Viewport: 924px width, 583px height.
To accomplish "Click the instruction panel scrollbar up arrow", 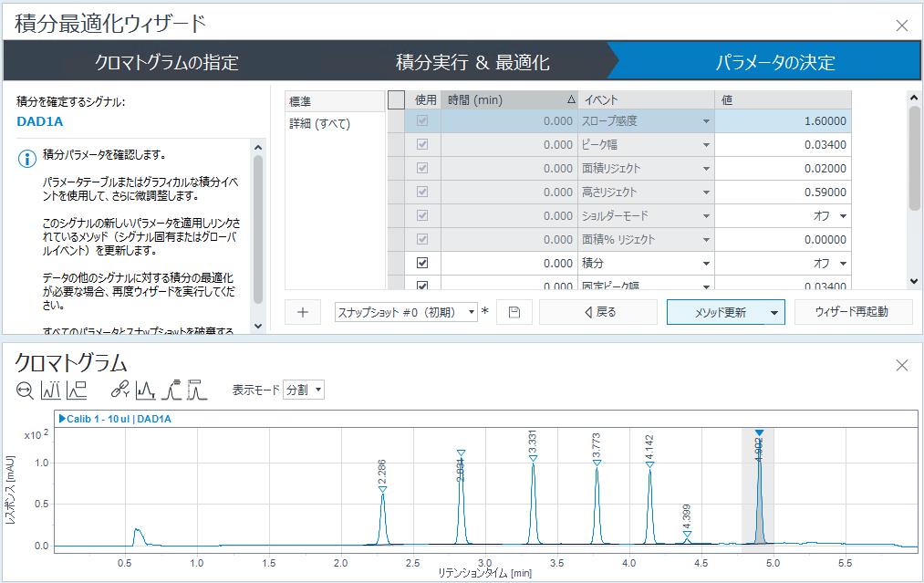I will [258, 148].
